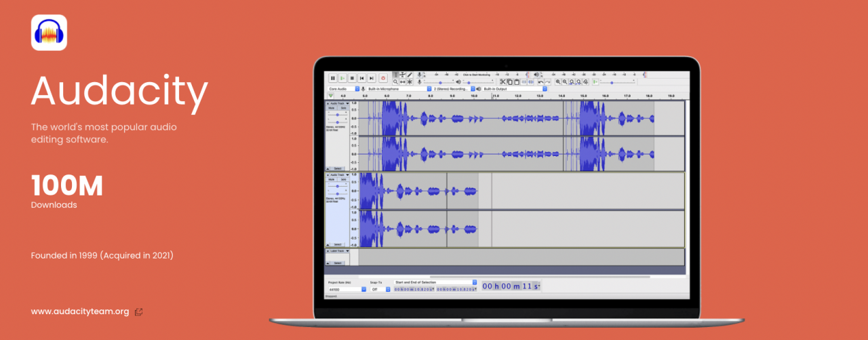Click the Stop button in transport toolbar

[352, 79]
